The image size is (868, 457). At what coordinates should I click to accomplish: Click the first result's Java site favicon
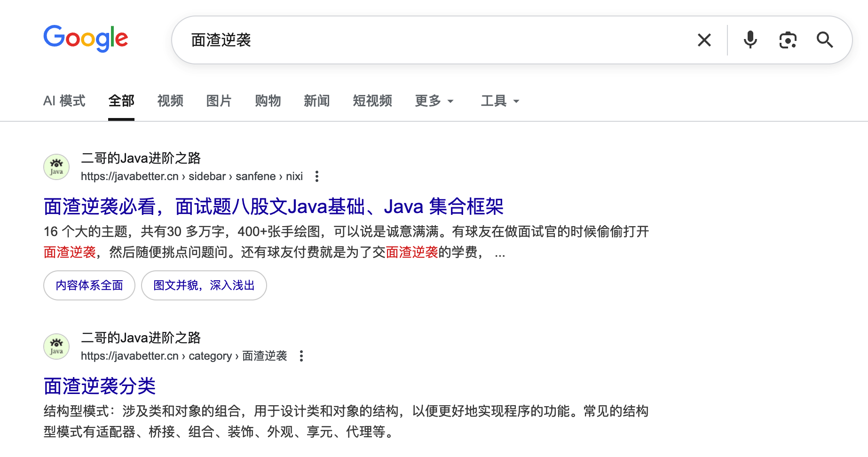click(x=56, y=167)
